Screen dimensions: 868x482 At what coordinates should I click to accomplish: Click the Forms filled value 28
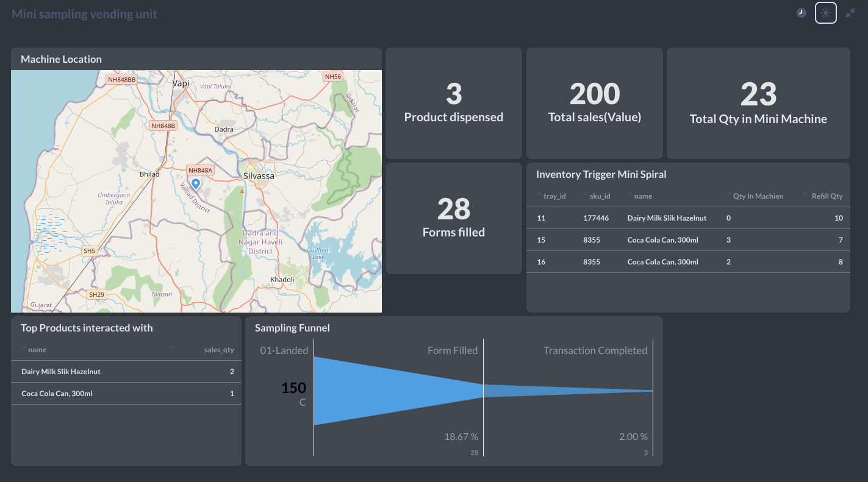pyautogui.click(x=453, y=209)
